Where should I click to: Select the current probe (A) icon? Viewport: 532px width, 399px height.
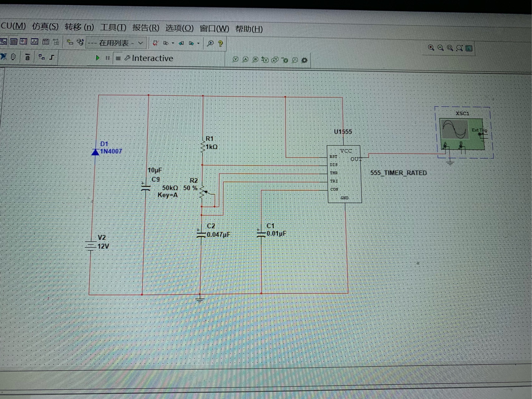[x=246, y=59]
